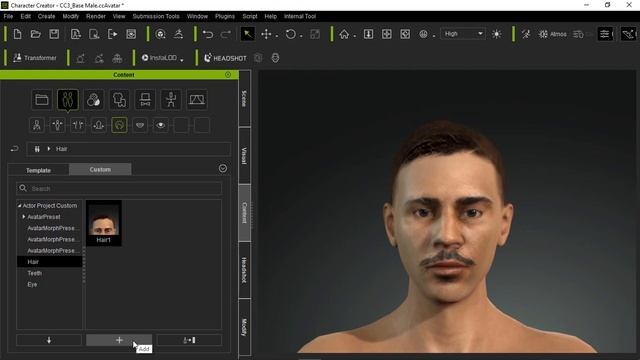Select the Teeth subcategory icon
Screen dimensions: 640x360
(140, 125)
